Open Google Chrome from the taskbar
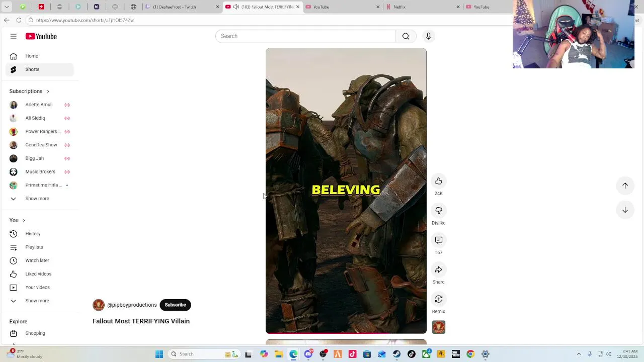Viewport: 644px width, 362px height. click(470, 354)
